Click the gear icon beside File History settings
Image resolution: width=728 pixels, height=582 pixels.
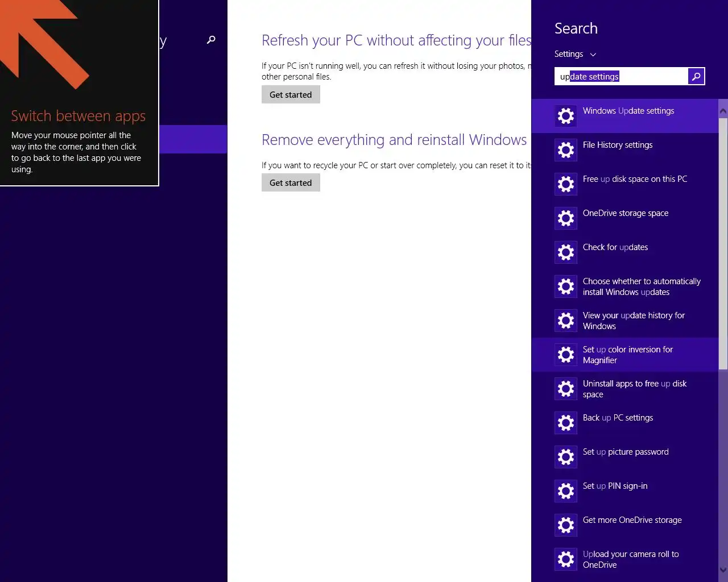click(566, 150)
